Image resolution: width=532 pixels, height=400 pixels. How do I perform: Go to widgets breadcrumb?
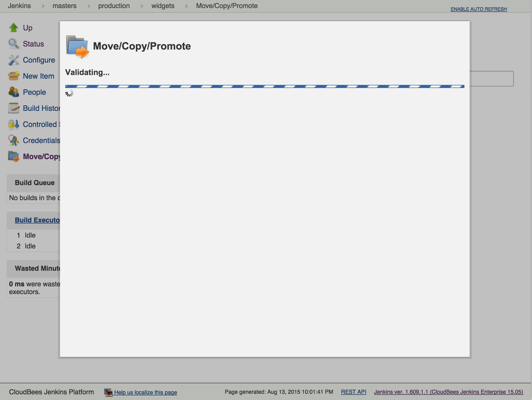163,6
